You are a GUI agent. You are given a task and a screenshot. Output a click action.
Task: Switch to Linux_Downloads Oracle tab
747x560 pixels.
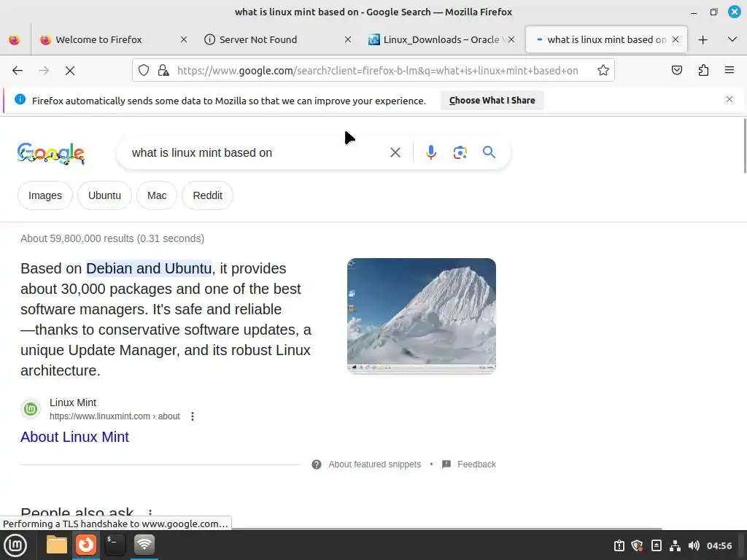coord(441,39)
